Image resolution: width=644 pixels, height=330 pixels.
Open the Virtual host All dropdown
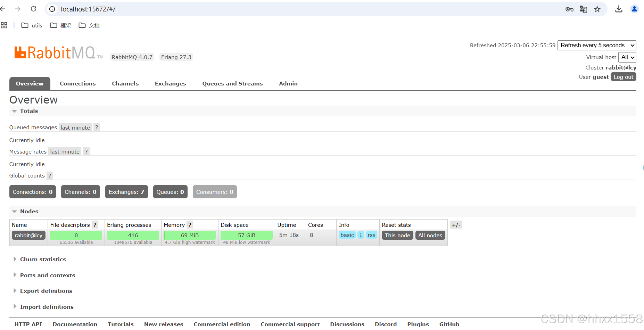(x=627, y=57)
